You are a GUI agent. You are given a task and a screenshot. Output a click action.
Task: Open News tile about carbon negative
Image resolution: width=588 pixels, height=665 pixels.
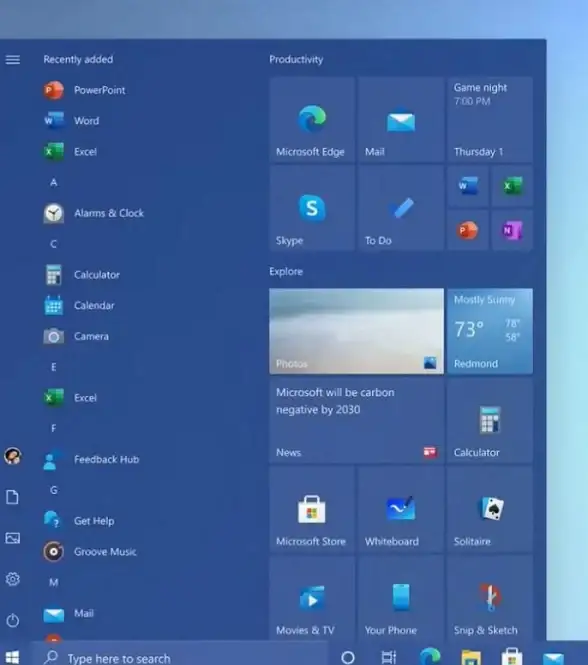pos(356,420)
